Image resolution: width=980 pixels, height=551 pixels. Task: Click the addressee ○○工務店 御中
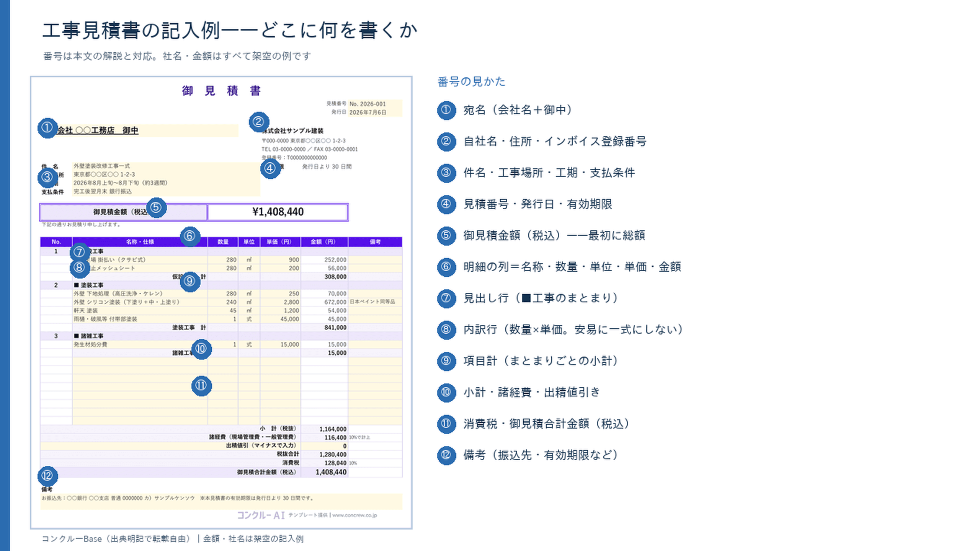107,130
